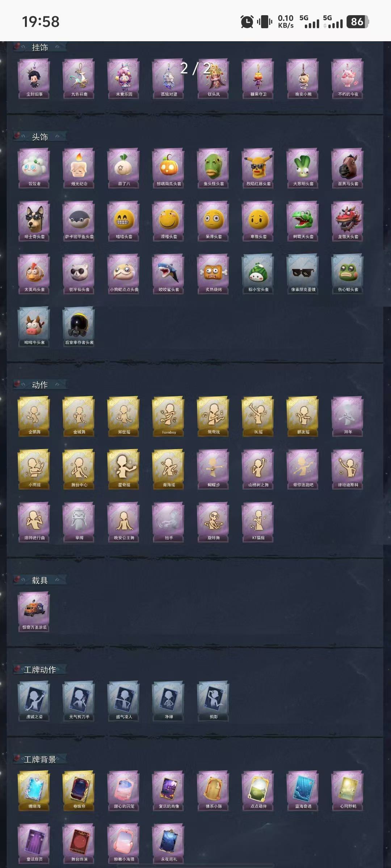Select the bear charm pendant item
The width and height of the screenshot is (391, 868).
point(303,78)
